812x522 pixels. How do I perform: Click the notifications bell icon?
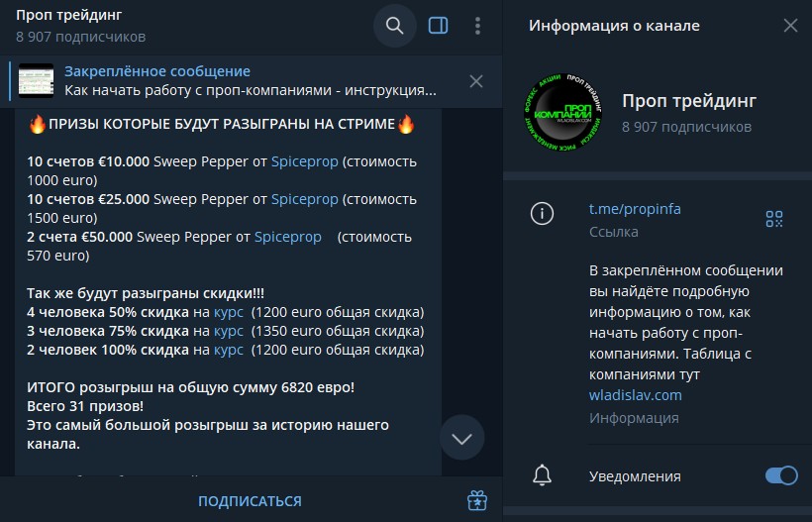[x=542, y=475]
